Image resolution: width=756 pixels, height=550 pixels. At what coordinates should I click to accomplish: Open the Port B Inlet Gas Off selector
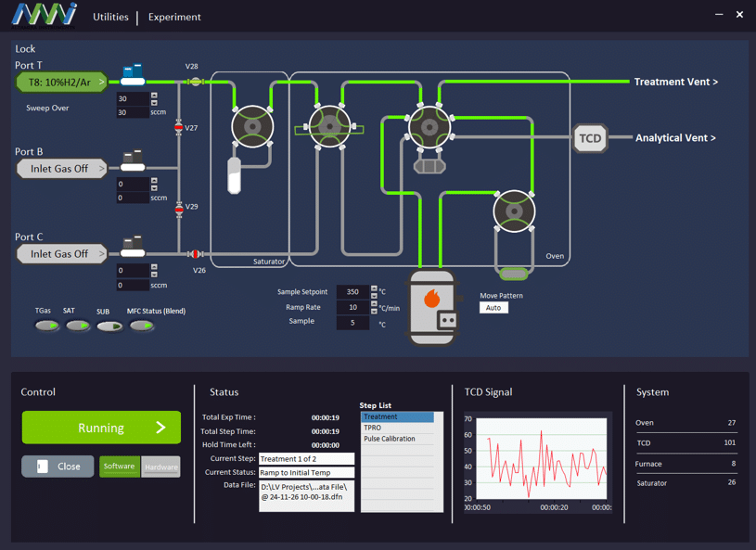tap(61, 169)
